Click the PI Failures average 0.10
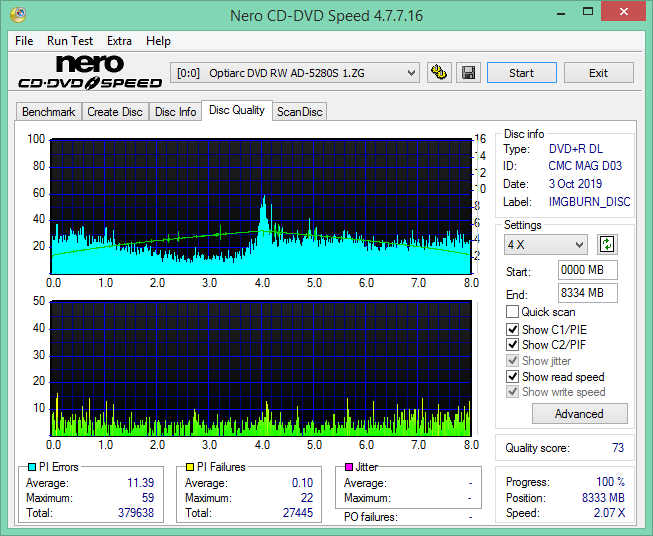This screenshot has height=536, width=653. click(302, 483)
